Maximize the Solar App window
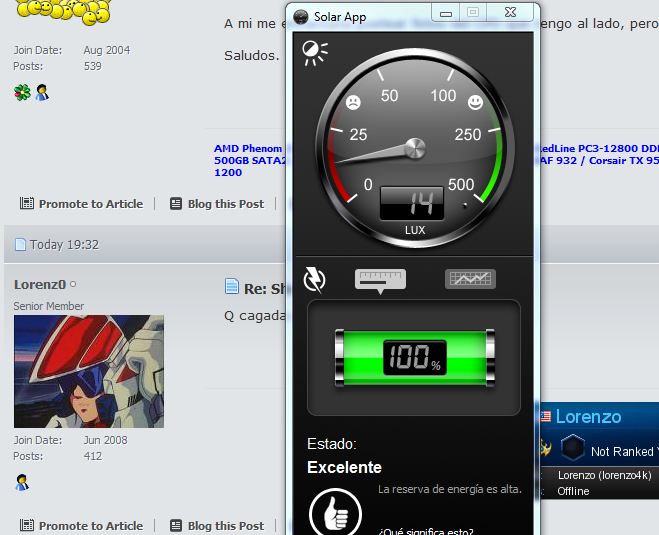 pyautogui.click(x=473, y=13)
